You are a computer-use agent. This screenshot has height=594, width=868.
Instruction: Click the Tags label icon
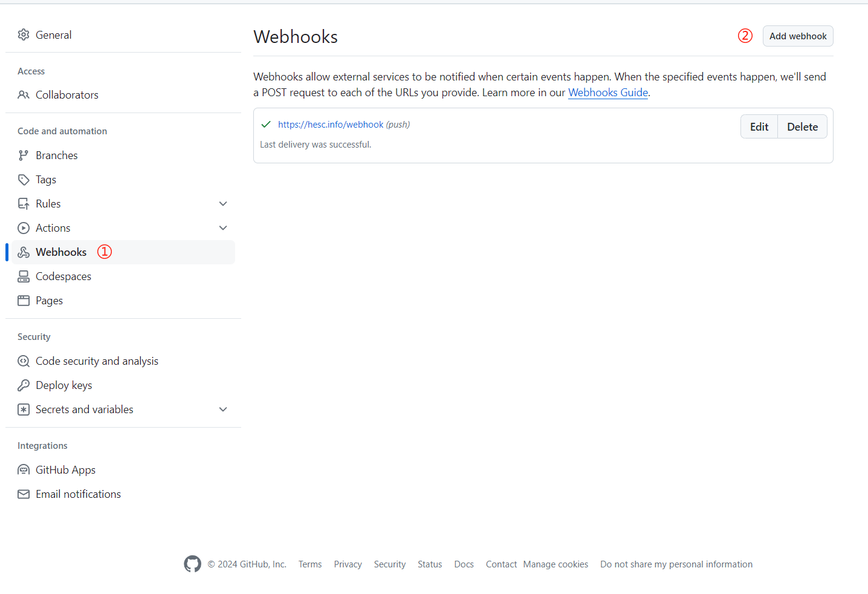point(24,180)
